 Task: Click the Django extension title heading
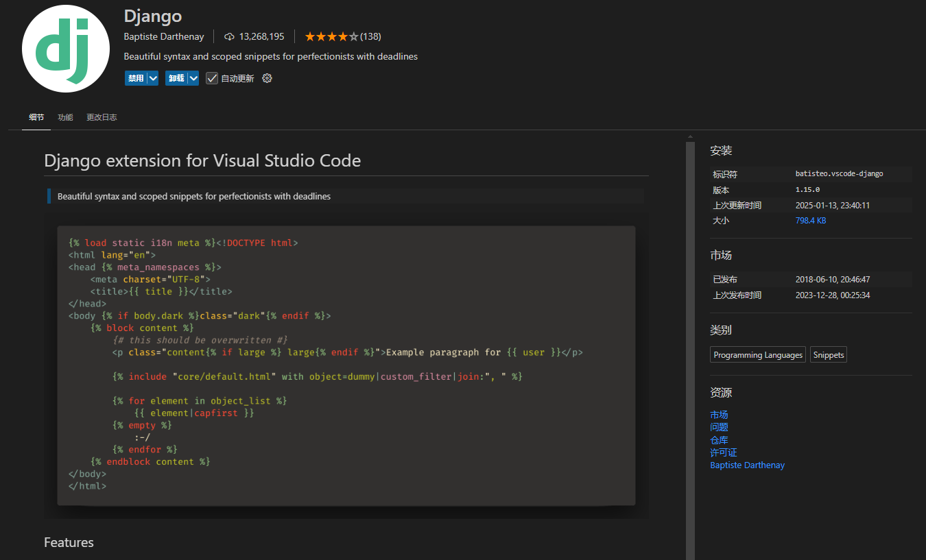[153, 16]
